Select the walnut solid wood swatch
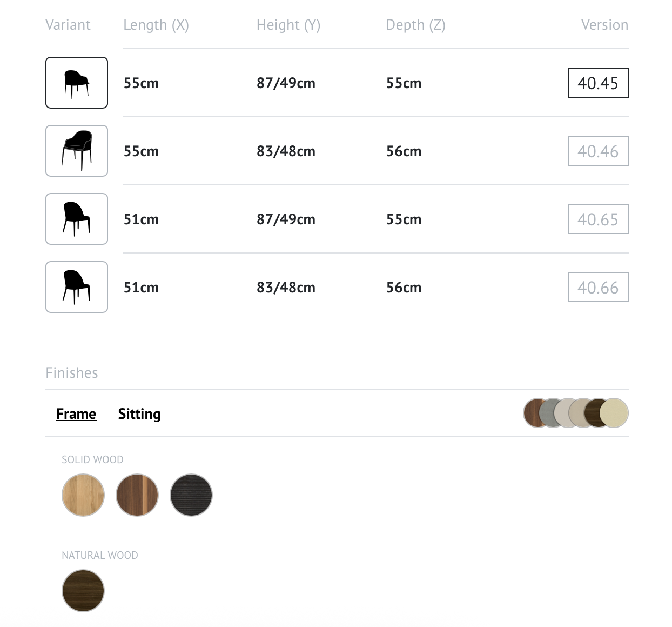 coord(137,495)
